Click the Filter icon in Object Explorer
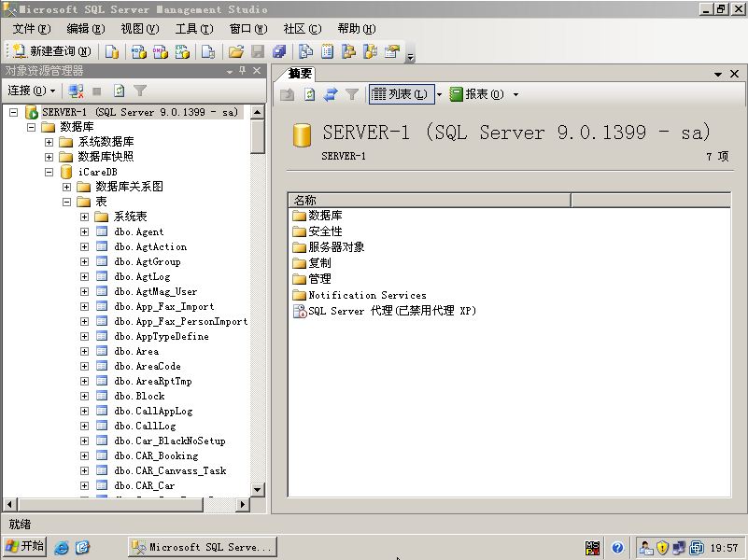 (x=140, y=91)
